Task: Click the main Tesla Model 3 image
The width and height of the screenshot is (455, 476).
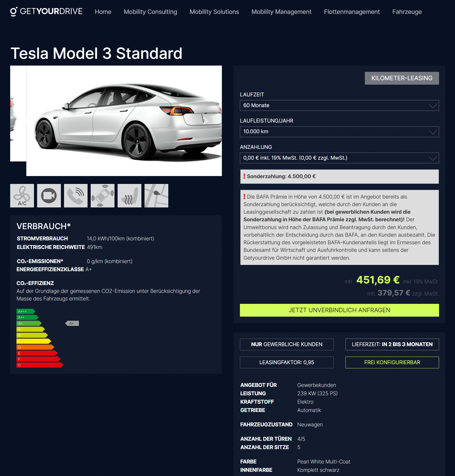Action: (124, 121)
